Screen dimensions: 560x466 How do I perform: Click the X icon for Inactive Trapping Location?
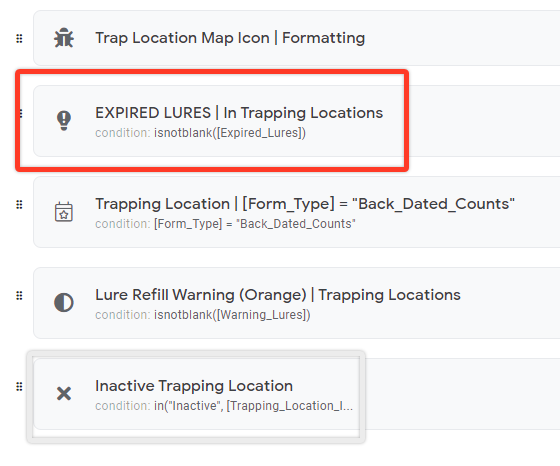[x=64, y=394]
